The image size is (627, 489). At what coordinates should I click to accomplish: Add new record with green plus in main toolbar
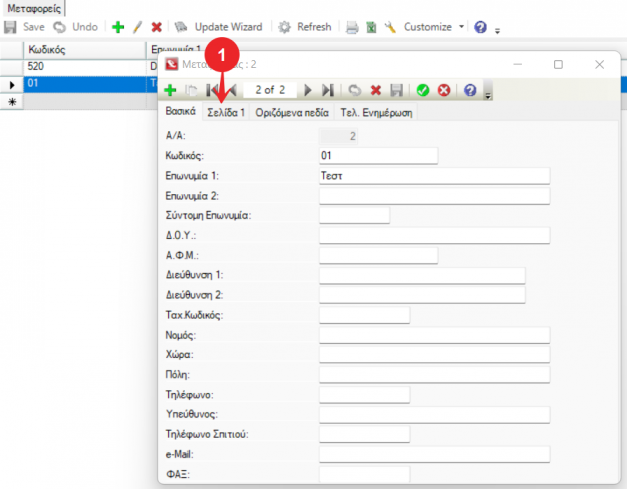(118, 27)
